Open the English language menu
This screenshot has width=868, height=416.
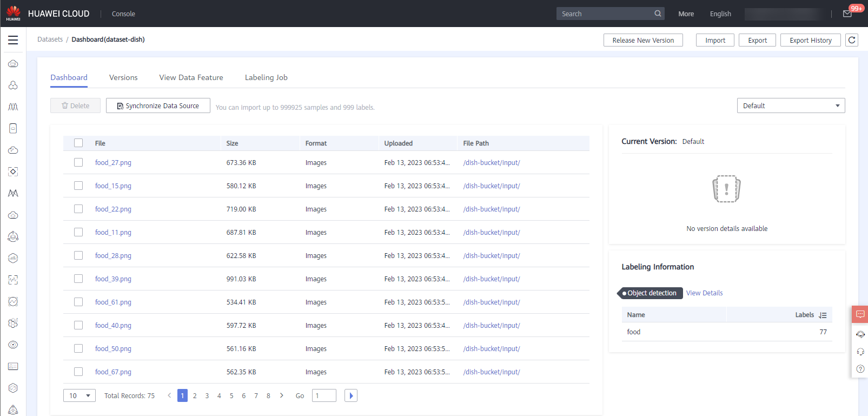tap(720, 14)
